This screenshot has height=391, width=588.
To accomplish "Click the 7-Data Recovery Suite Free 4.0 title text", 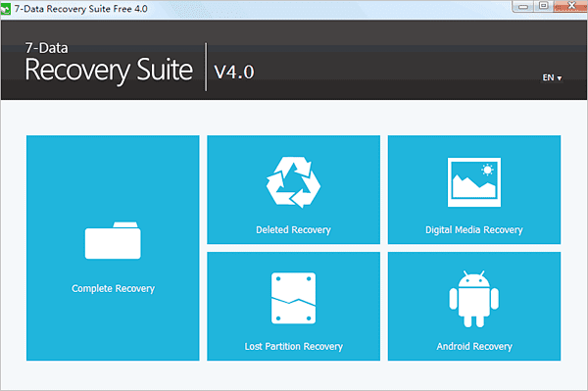I will [80, 9].
